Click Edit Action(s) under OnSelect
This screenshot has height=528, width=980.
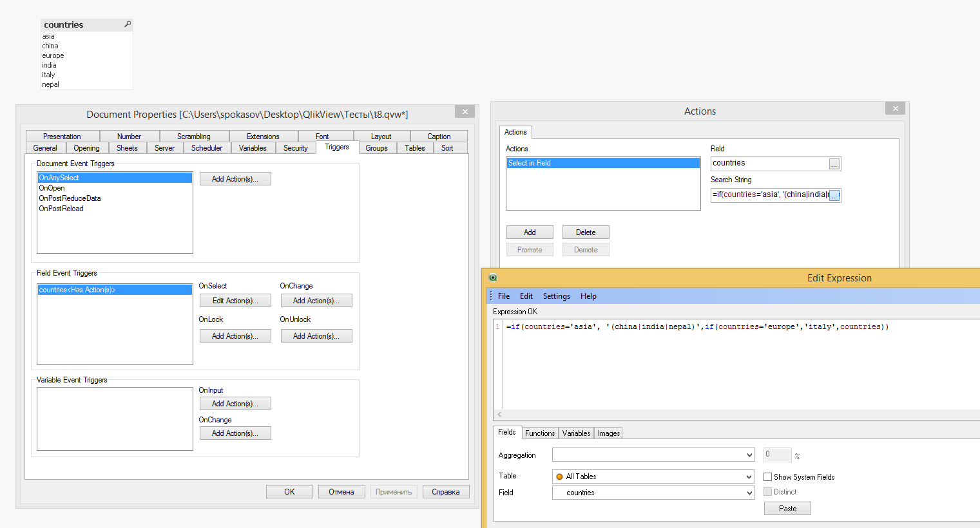pos(235,301)
